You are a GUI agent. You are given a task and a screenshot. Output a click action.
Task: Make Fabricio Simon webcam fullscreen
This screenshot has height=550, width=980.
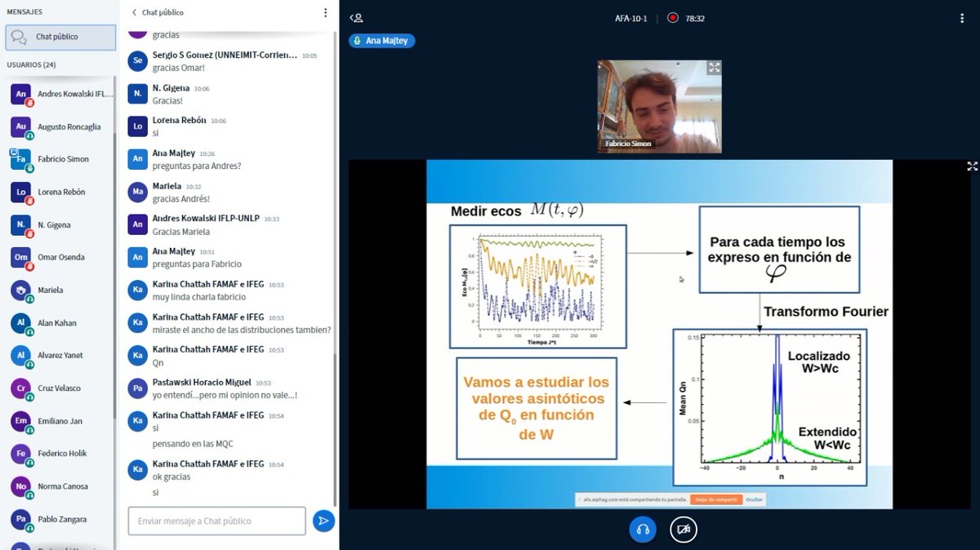click(x=714, y=68)
